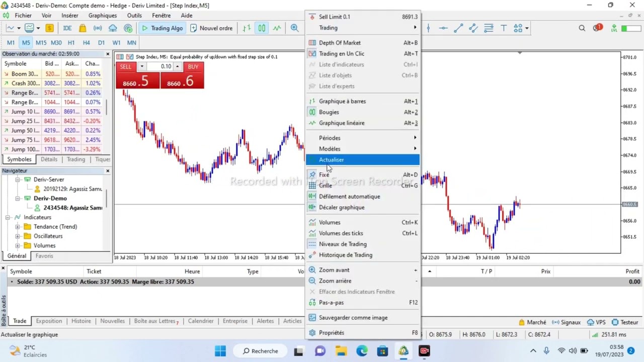Select the equidistant channel drawing tool
This screenshot has width=644, height=362.
473,28
